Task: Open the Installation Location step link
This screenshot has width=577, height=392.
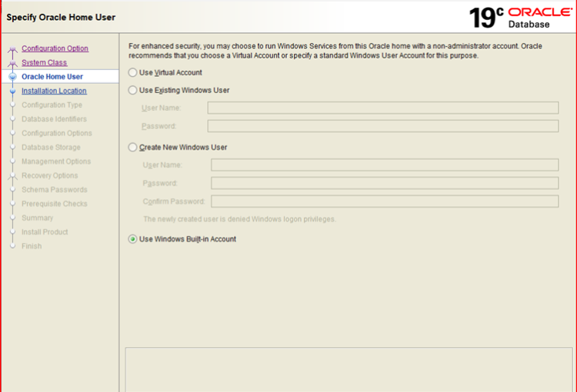Action: pyautogui.click(x=54, y=91)
